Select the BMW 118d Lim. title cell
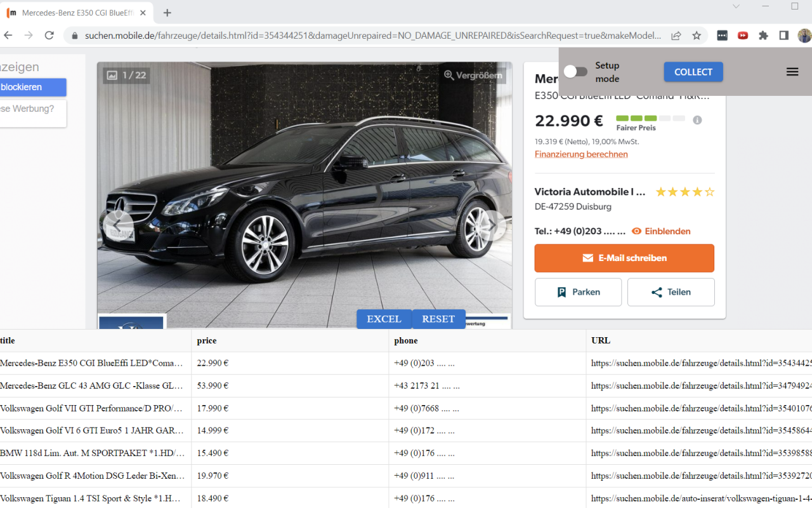 pos(95,453)
